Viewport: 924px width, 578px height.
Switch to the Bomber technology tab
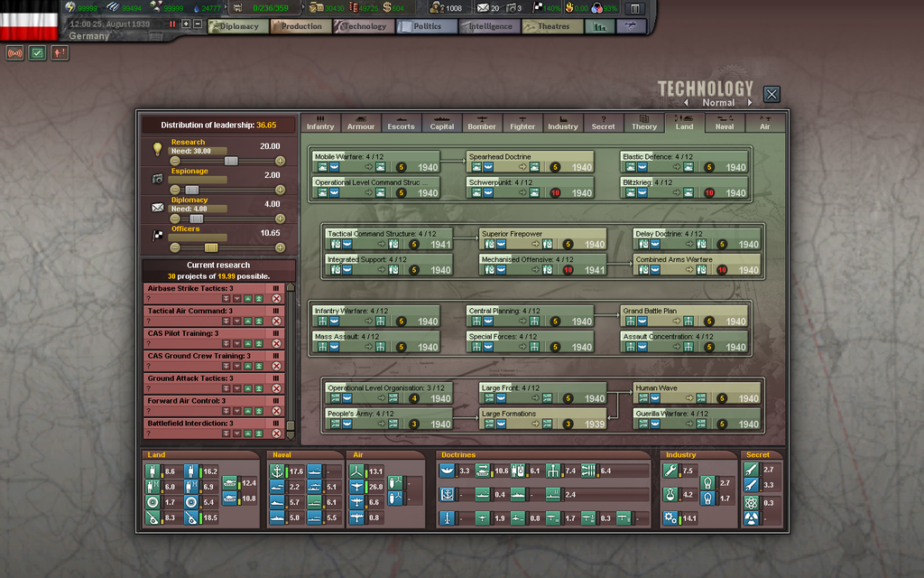coord(482,123)
